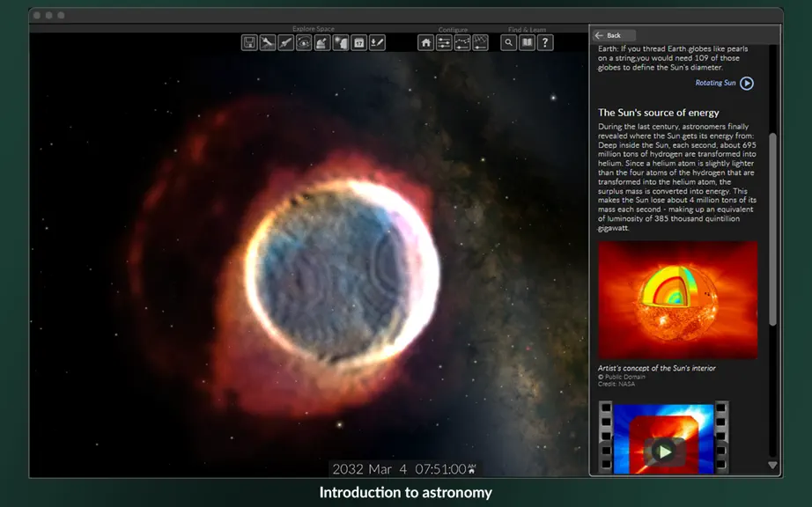812x507 pixels.
Task: Toggle the constellation lines settings icon
Action: tap(462, 42)
